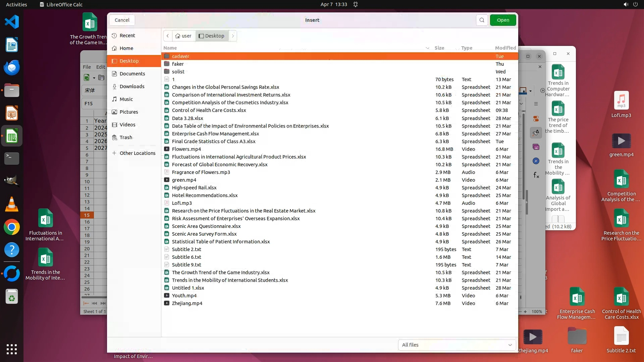This screenshot has height=362, width=644.
Task: Go to user home in path bar
Action: click(183, 36)
